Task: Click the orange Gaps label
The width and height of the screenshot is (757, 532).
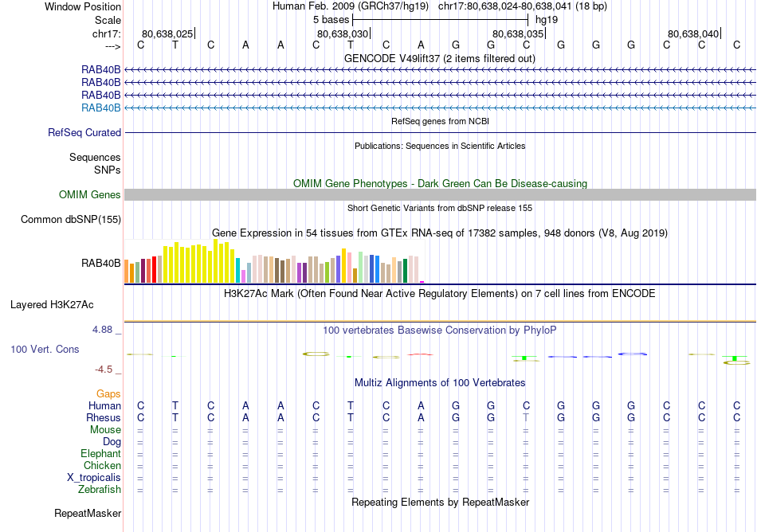Action: [x=108, y=394]
